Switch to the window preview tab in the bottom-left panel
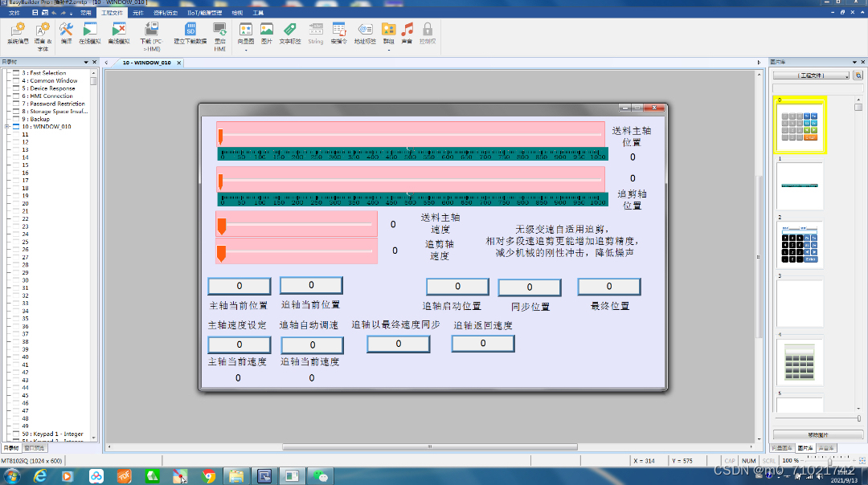Viewport: 868px width, 485px height. (x=35, y=448)
